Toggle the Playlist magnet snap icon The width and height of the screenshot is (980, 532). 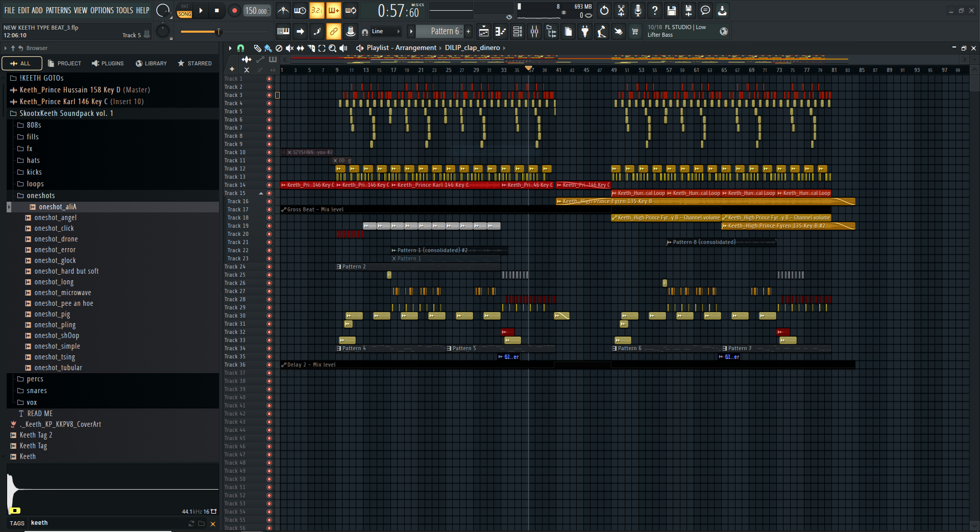240,48
